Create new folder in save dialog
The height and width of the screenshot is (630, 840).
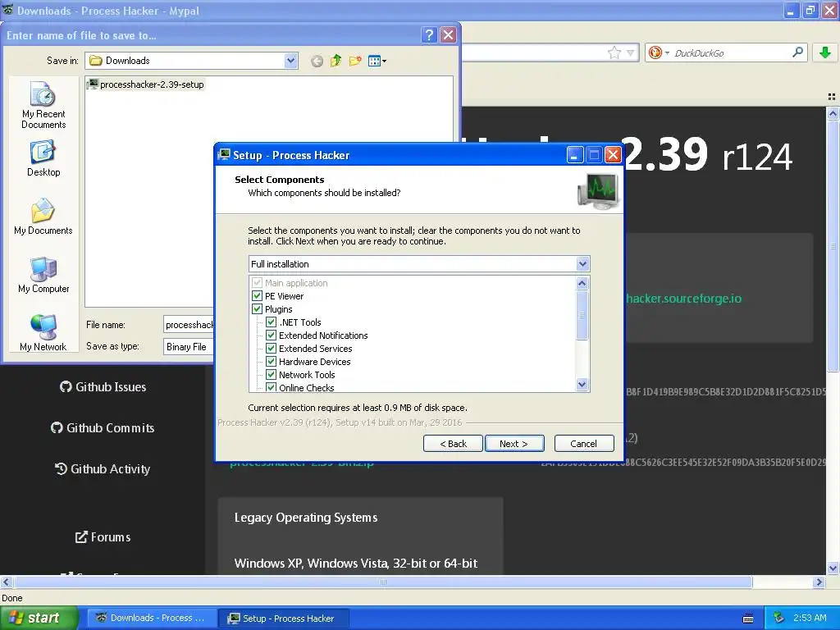[x=355, y=61]
